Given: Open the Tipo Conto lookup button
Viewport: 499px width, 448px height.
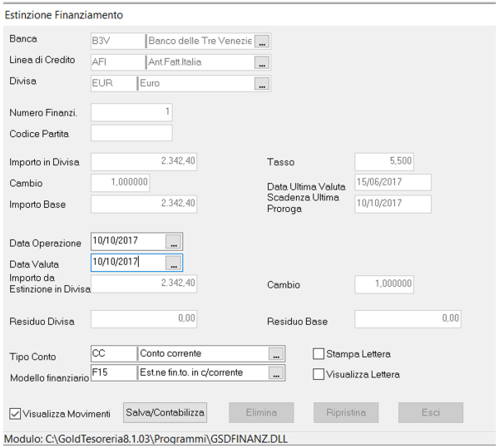Looking at the screenshot, I should coord(276,354).
